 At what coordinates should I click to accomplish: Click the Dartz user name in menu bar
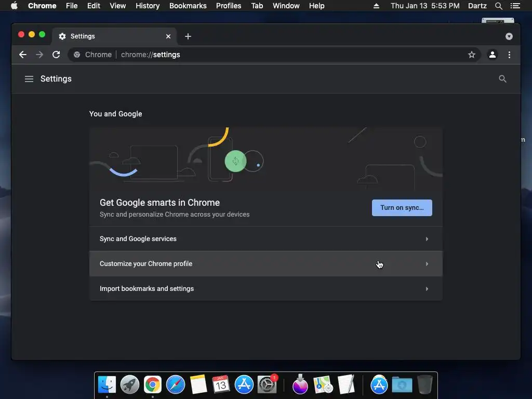(x=477, y=6)
